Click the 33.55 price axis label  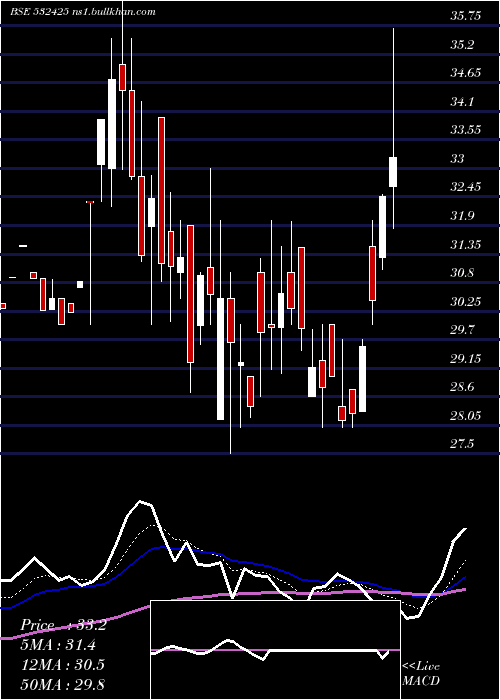point(466,130)
